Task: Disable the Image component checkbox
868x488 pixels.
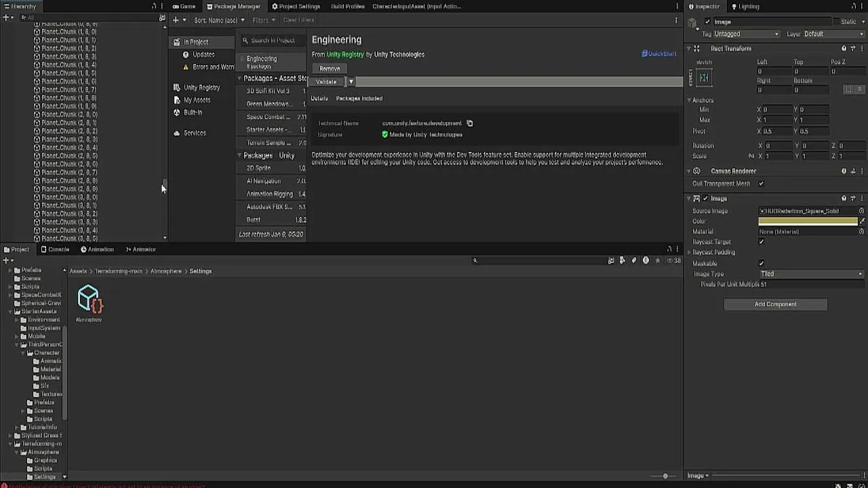Action: [705, 199]
